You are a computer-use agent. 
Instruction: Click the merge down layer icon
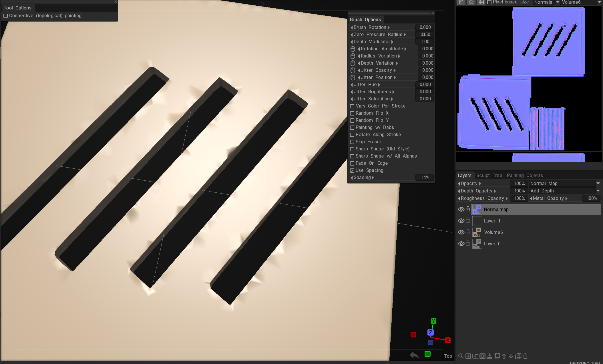(x=489, y=356)
